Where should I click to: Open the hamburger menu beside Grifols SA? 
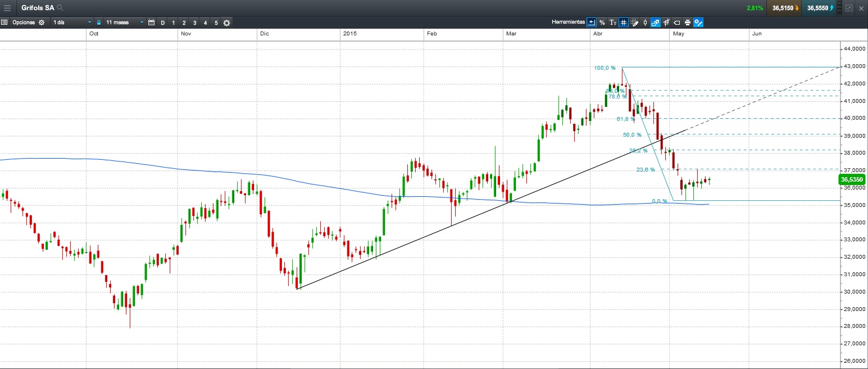click(x=7, y=8)
